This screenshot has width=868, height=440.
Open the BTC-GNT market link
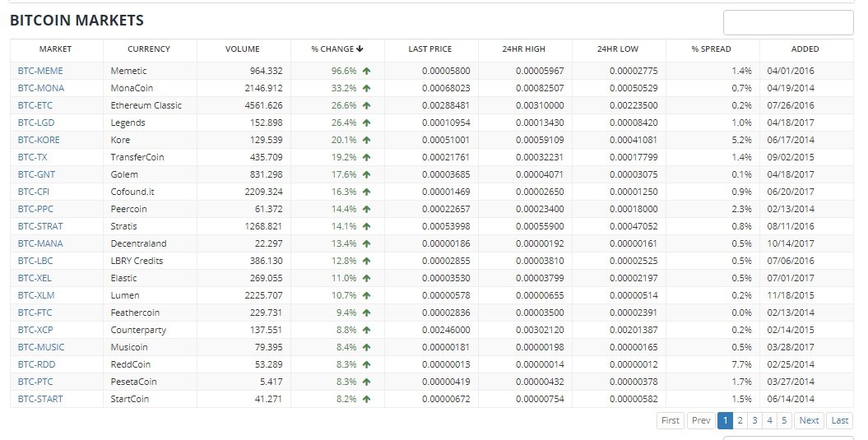coord(36,174)
